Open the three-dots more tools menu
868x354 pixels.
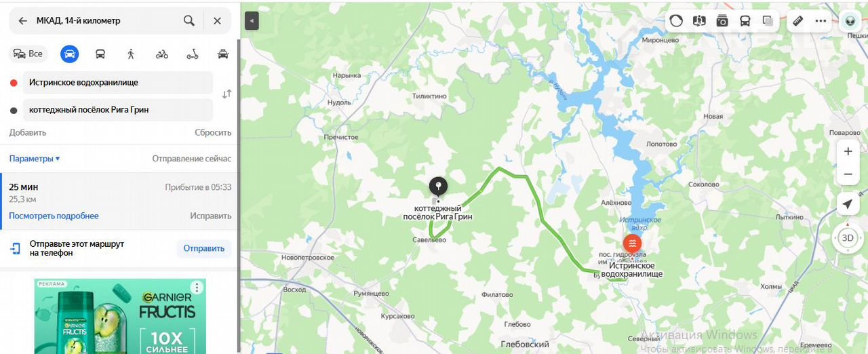(x=821, y=20)
